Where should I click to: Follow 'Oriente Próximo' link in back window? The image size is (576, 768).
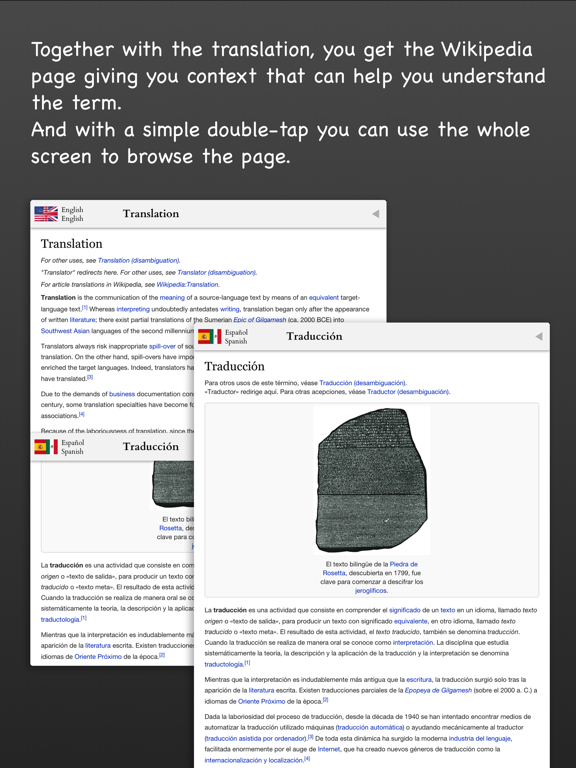click(98, 657)
